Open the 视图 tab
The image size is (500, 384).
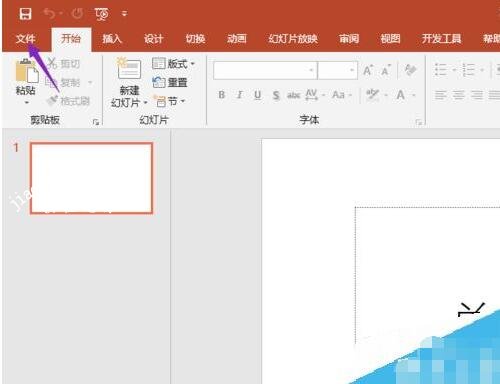[x=390, y=39]
